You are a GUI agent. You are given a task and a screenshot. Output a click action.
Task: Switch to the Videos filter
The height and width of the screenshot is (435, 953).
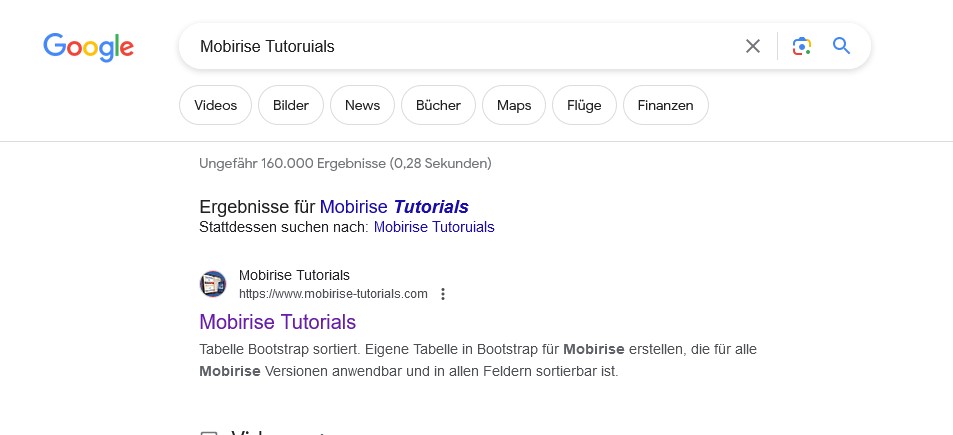(x=215, y=105)
